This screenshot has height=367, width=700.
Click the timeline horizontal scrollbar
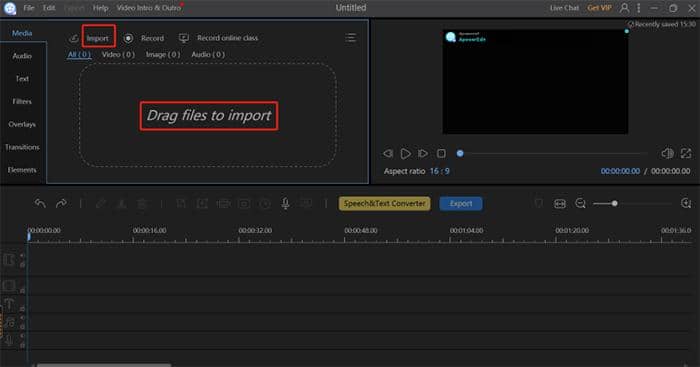pos(104,365)
